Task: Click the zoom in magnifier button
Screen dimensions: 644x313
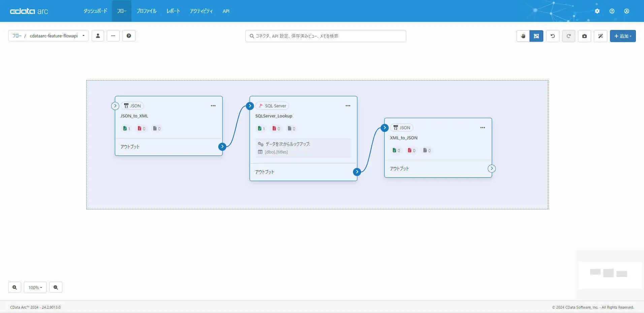Action: 14,287
